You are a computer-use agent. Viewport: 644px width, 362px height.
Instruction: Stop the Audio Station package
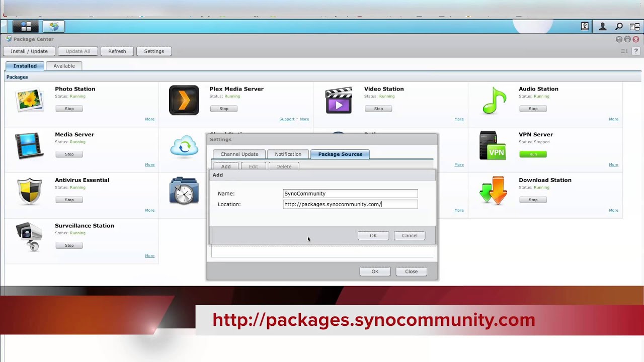(x=533, y=109)
